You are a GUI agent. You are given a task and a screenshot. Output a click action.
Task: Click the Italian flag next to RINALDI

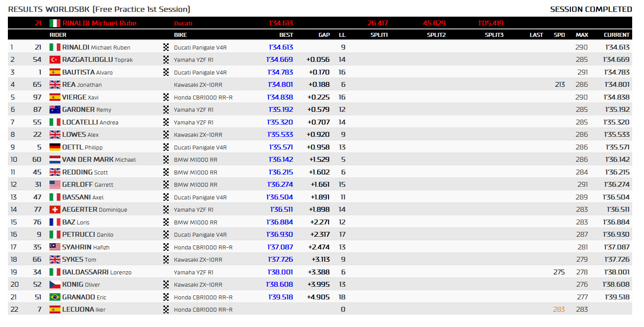[55, 47]
